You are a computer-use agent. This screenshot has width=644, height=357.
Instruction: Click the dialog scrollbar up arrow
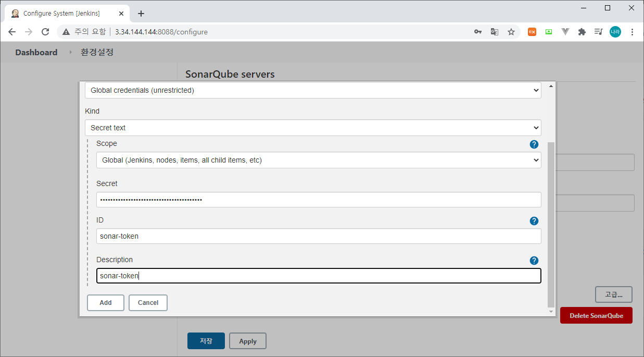[551, 85]
